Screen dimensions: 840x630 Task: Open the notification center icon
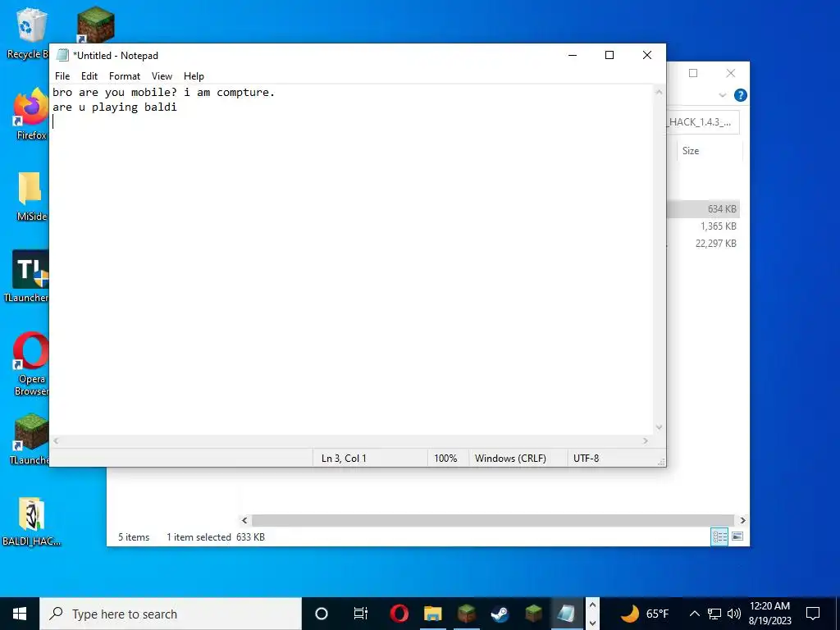coord(813,614)
